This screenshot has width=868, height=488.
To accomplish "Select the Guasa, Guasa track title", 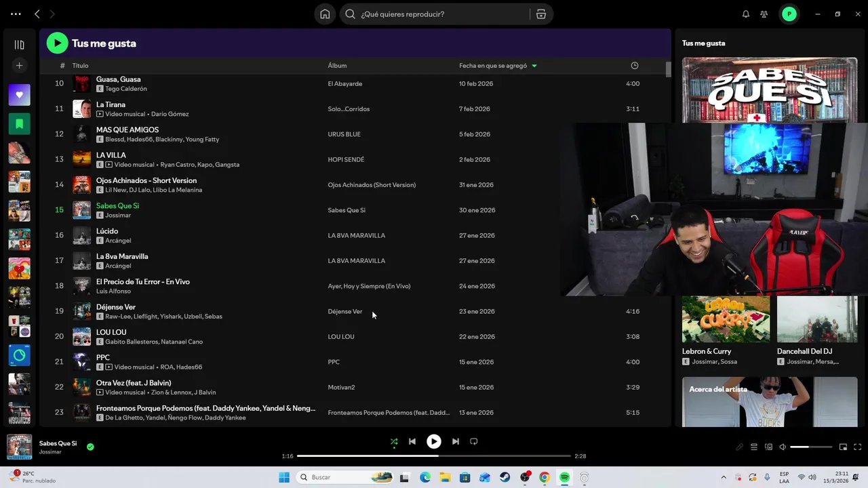I will coord(119,79).
